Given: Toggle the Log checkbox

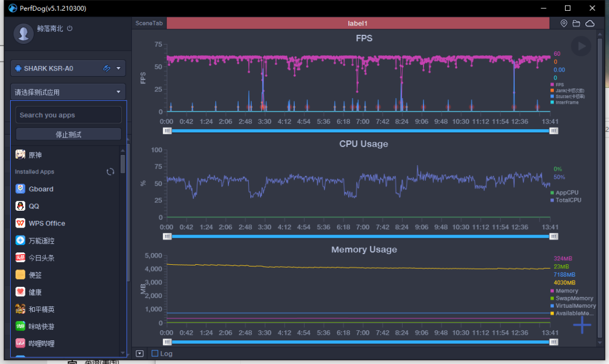Looking at the screenshot, I should pos(155,353).
